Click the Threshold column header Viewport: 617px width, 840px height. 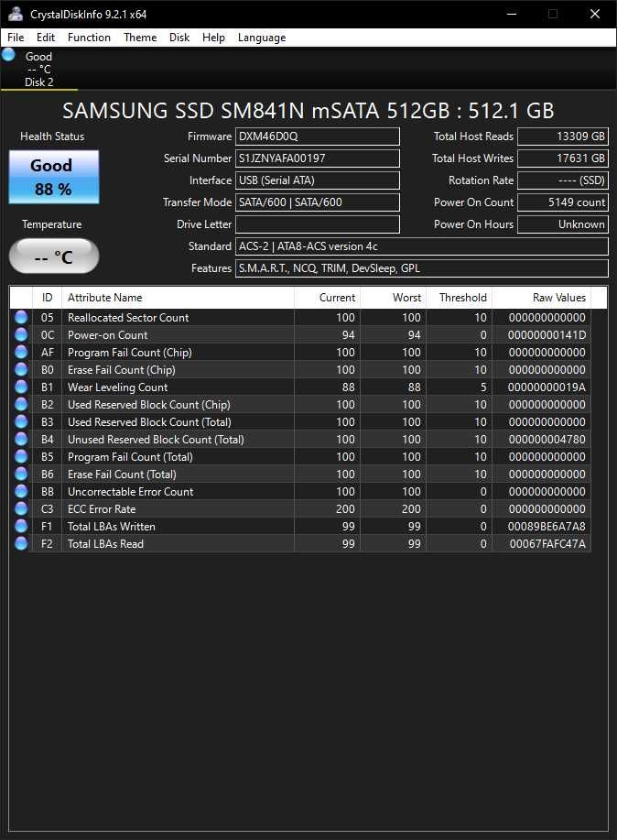459,298
